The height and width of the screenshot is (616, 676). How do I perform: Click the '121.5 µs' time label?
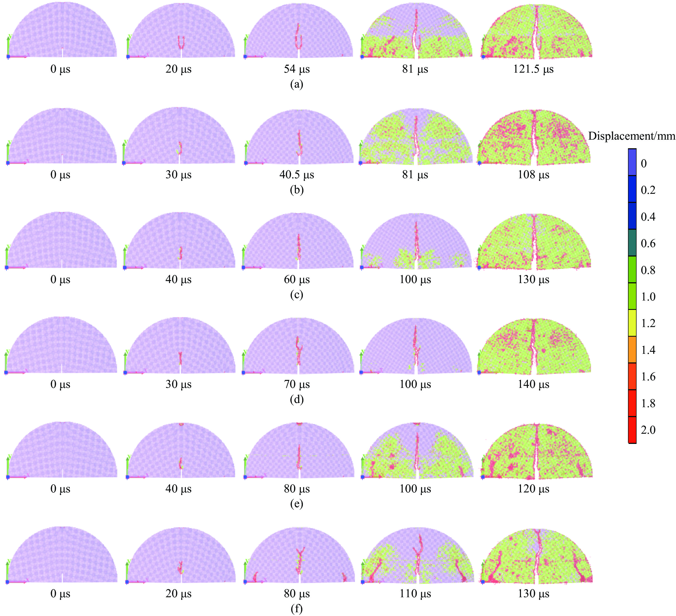(534, 69)
